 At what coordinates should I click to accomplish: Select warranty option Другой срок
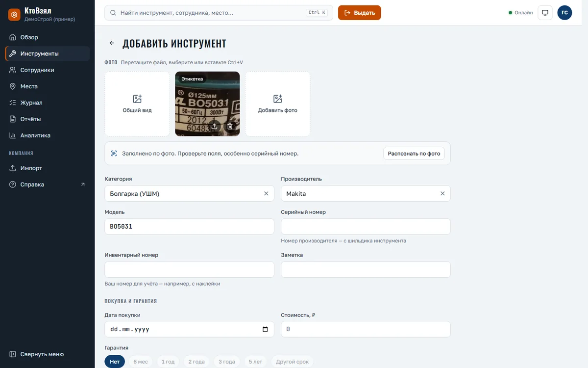point(293,362)
